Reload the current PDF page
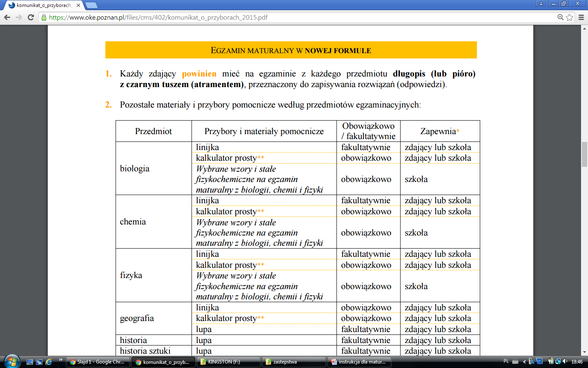This screenshot has height=368, width=588. pos(31,17)
